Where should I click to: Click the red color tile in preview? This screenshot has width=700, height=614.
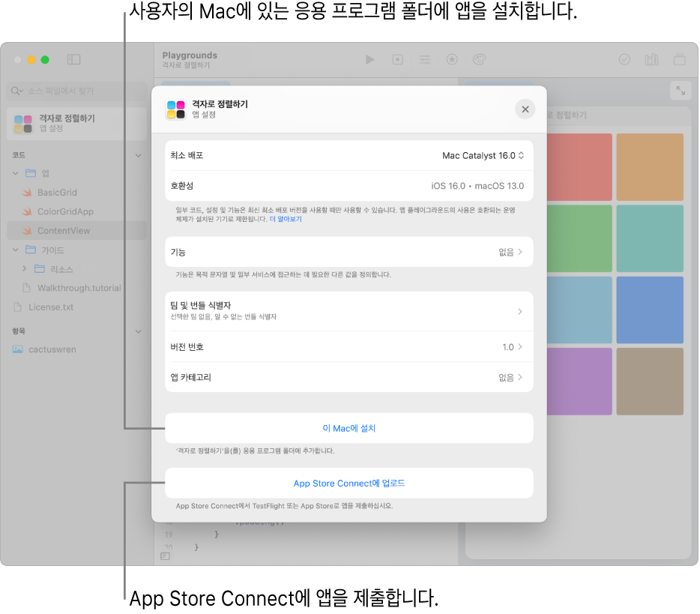[579, 167]
